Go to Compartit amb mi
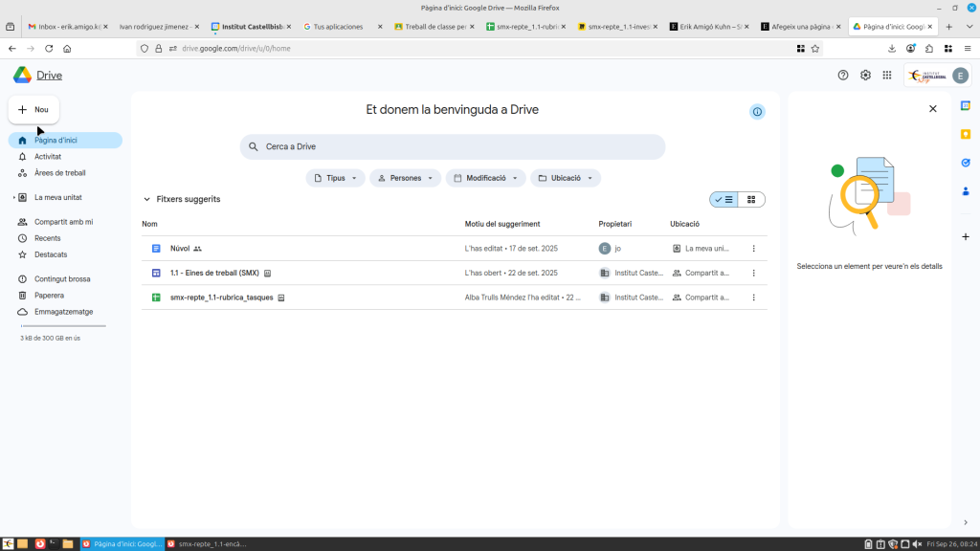980x551 pixels. (63, 222)
